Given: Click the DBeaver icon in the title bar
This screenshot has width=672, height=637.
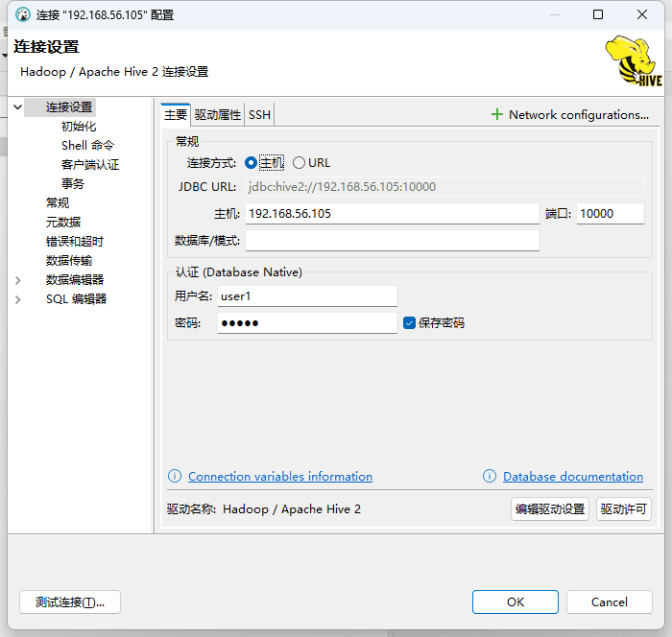Looking at the screenshot, I should 23,14.
